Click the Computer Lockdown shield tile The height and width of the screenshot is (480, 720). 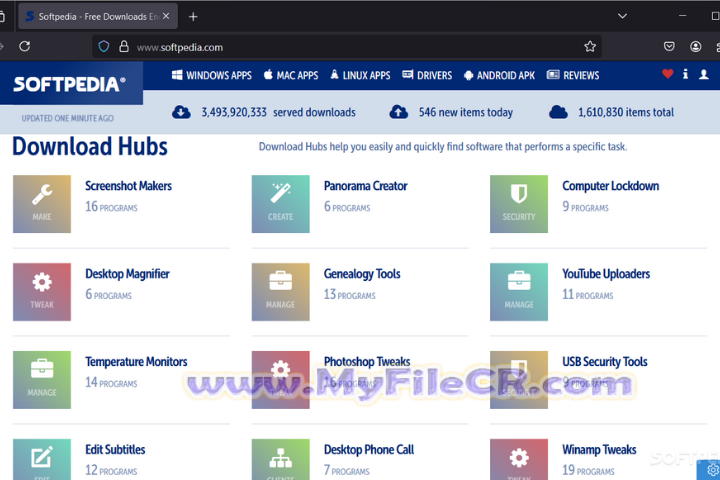pyautogui.click(x=519, y=204)
